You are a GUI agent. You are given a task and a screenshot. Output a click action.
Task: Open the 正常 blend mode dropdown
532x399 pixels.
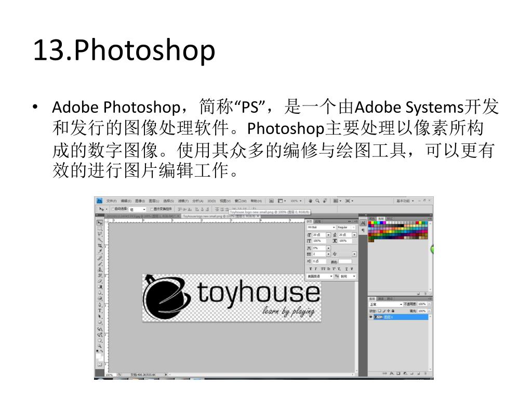click(x=385, y=304)
